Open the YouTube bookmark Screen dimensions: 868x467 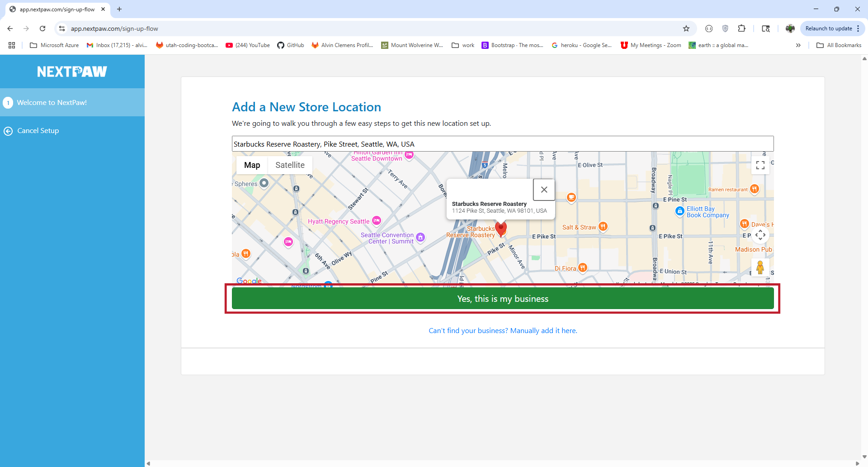pyautogui.click(x=248, y=45)
